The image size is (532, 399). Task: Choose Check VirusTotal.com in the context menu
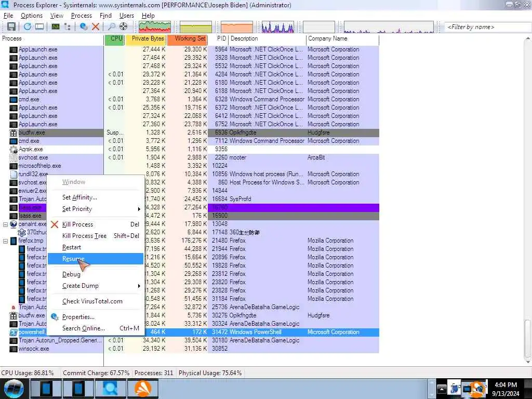[x=96, y=301]
